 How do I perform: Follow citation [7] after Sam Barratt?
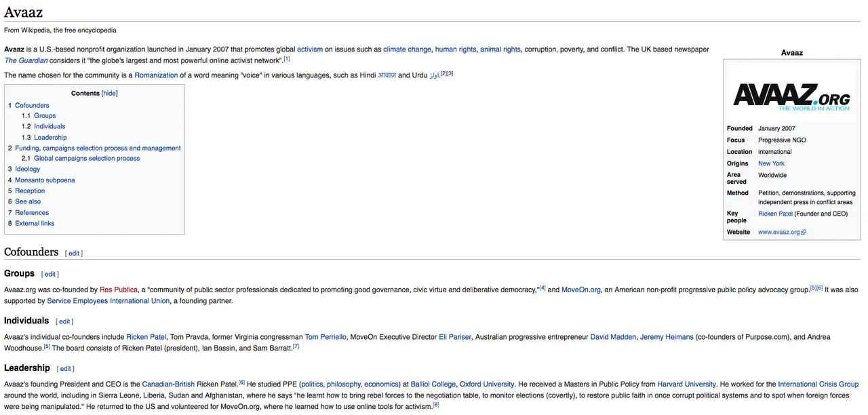[x=296, y=347]
